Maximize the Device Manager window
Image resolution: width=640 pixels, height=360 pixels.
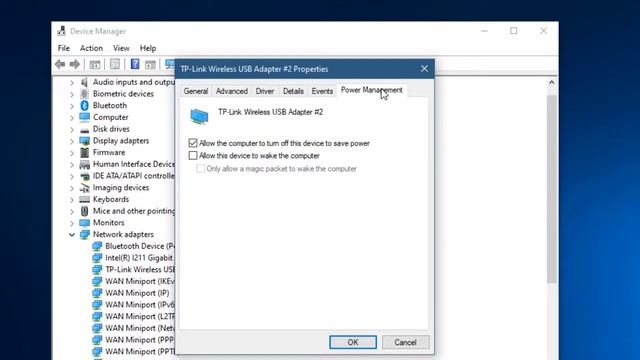[514, 31]
